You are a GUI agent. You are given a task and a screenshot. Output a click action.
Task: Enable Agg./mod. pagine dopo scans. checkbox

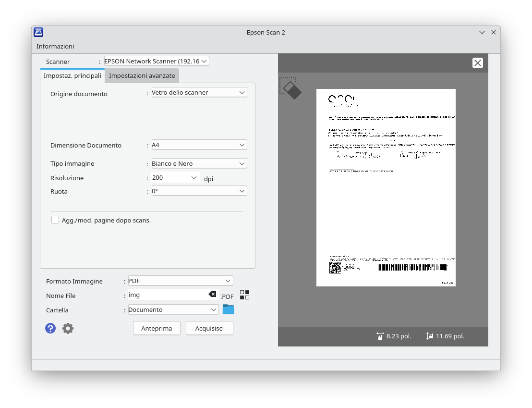(55, 220)
